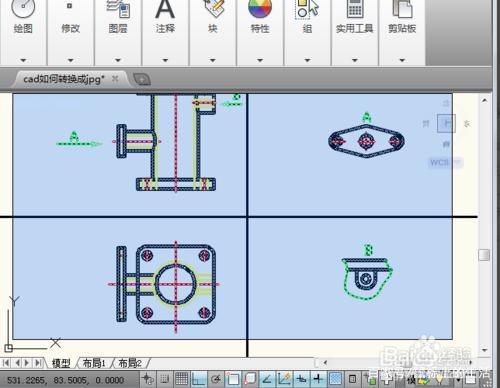Toggle Snap Mode in status bar
500x388 pixels.
click(164, 379)
